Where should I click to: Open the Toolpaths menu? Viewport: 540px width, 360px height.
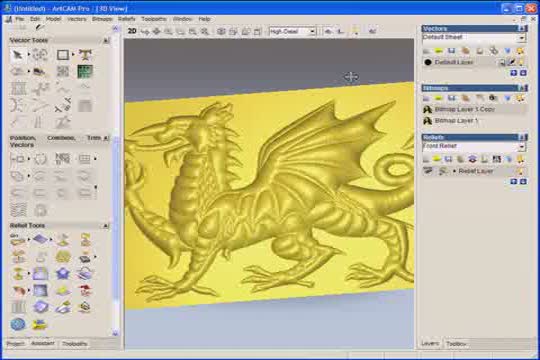[x=154, y=19]
